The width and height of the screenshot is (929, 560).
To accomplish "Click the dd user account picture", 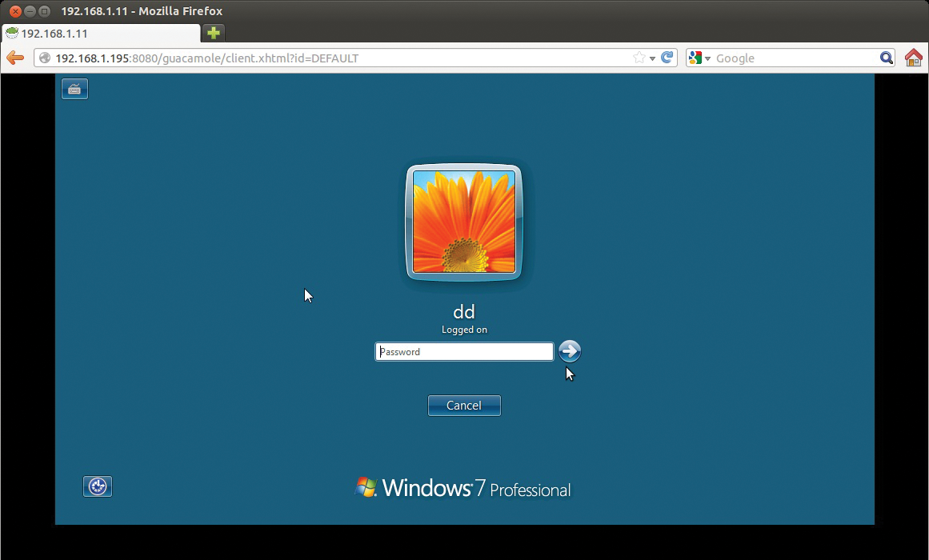I will click(464, 222).
